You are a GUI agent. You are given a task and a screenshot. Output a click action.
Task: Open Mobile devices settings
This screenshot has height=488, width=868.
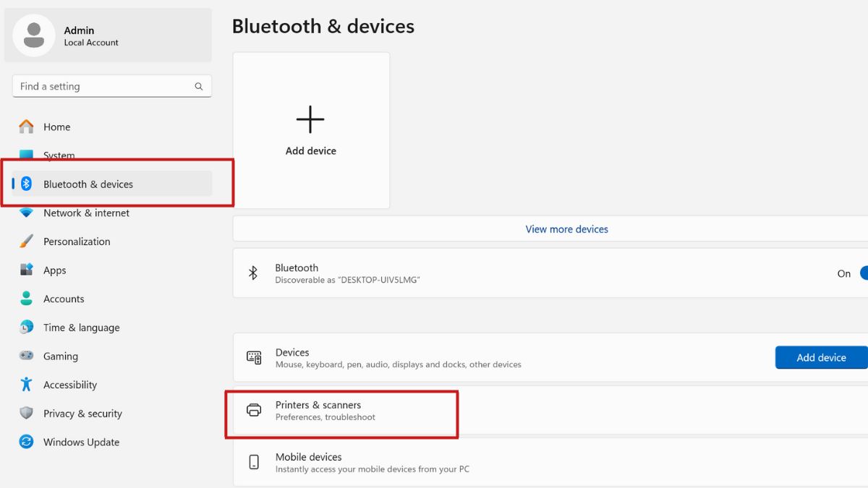[x=550, y=462]
